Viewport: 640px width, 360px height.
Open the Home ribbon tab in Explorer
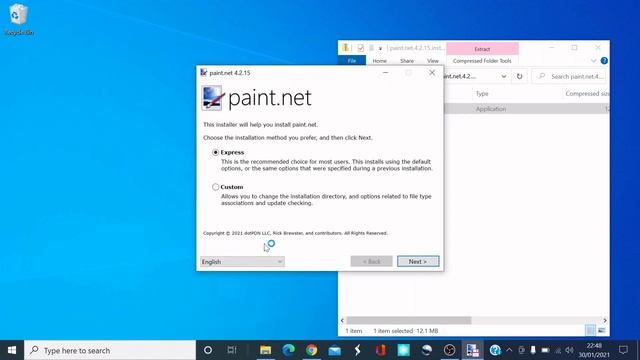pos(380,61)
